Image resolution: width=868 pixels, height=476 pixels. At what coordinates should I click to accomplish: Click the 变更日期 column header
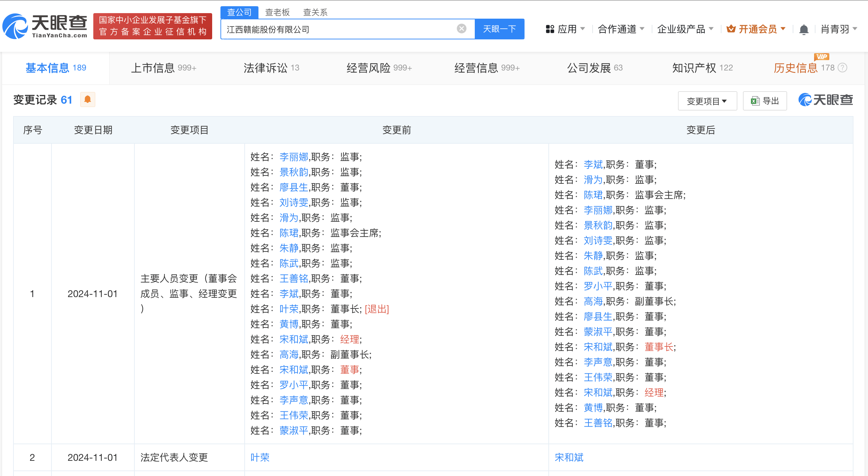[x=93, y=130]
